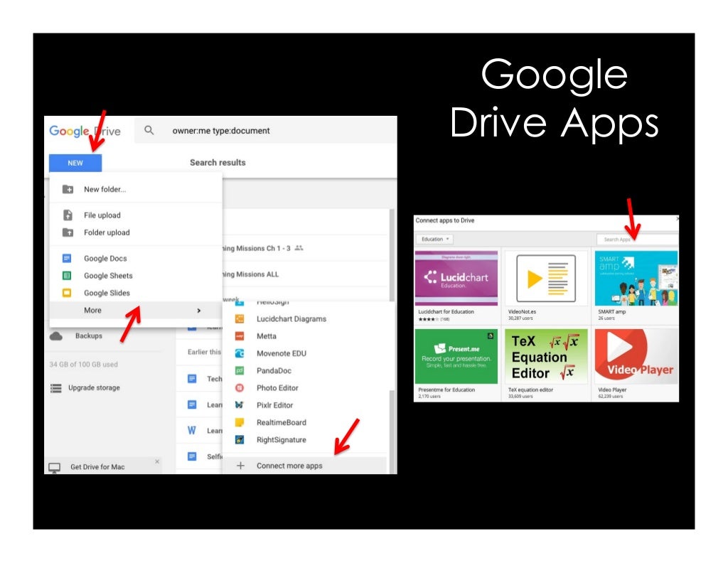Screen dimensions: 728x563
Task: Click the Folder upload icon
Action: coord(68,232)
